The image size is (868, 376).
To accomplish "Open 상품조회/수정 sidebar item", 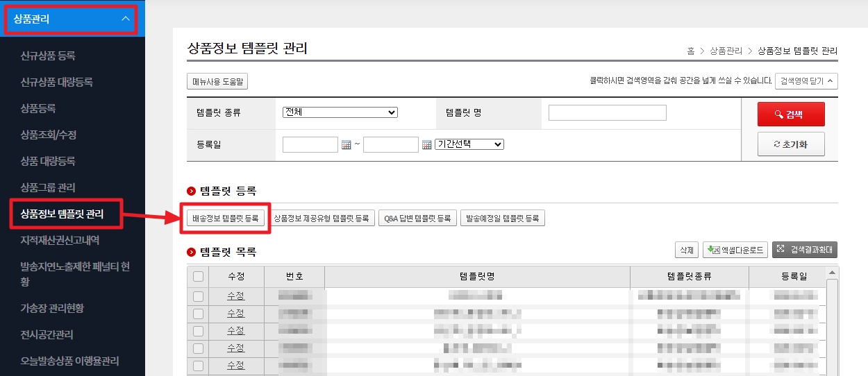I will point(48,135).
